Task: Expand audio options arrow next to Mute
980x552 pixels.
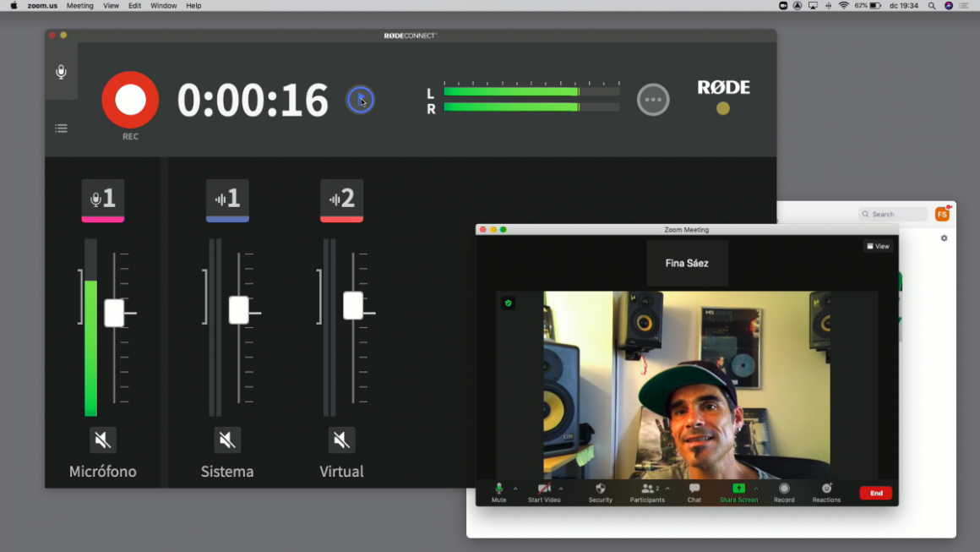Action: tap(515, 489)
